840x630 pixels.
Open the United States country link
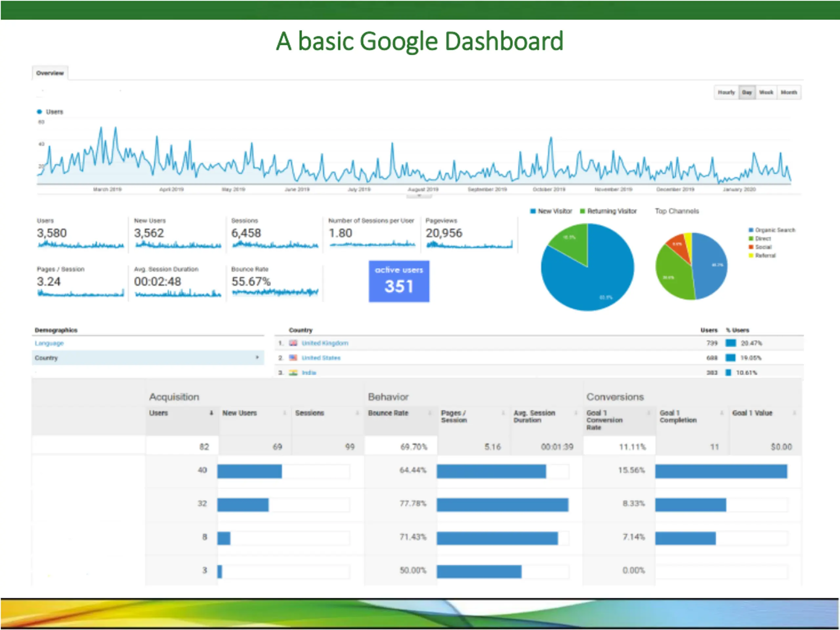[x=321, y=358]
